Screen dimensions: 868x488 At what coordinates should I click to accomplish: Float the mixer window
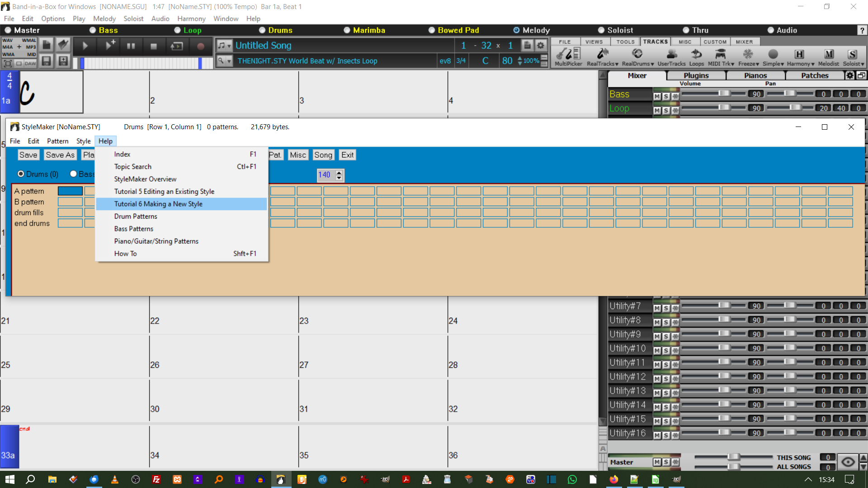point(861,75)
